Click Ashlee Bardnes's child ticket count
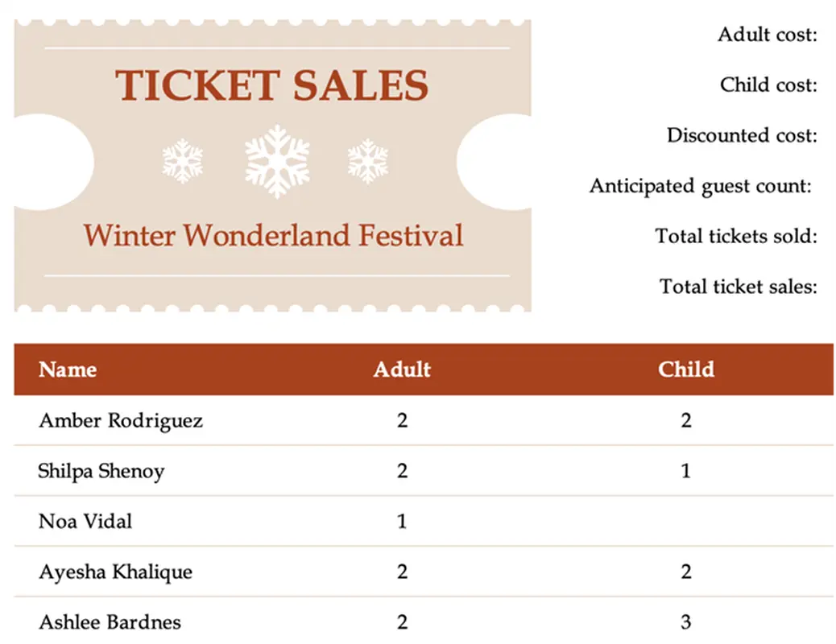 (686, 621)
